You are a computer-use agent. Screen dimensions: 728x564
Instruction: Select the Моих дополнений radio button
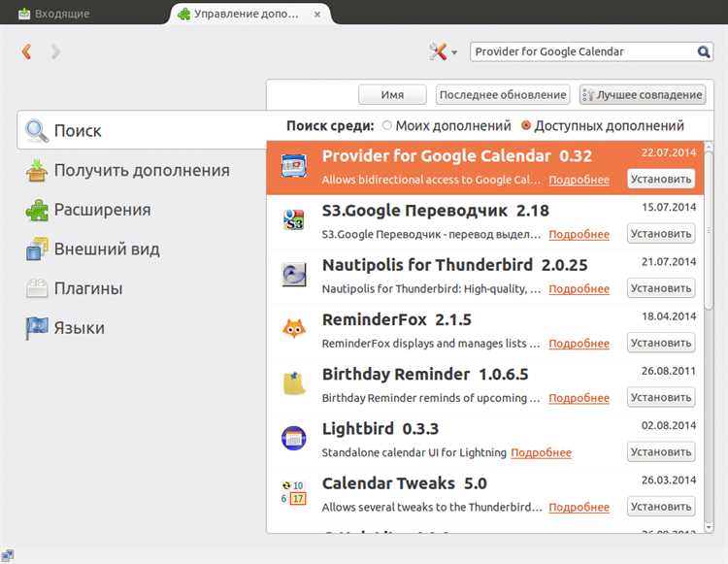tap(387, 125)
